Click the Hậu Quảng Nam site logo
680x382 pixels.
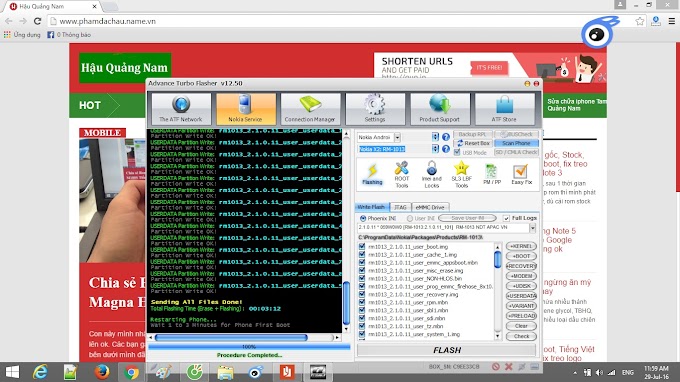tap(124, 68)
